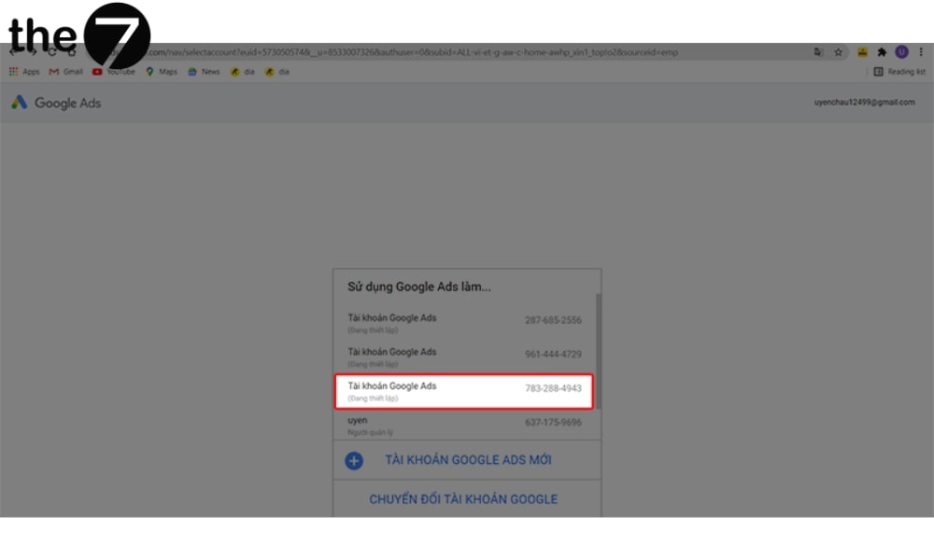The image size is (934, 560).
Task: Select Google Ads account 961-444-4729
Action: pyautogui.click(x=464, y=357)
